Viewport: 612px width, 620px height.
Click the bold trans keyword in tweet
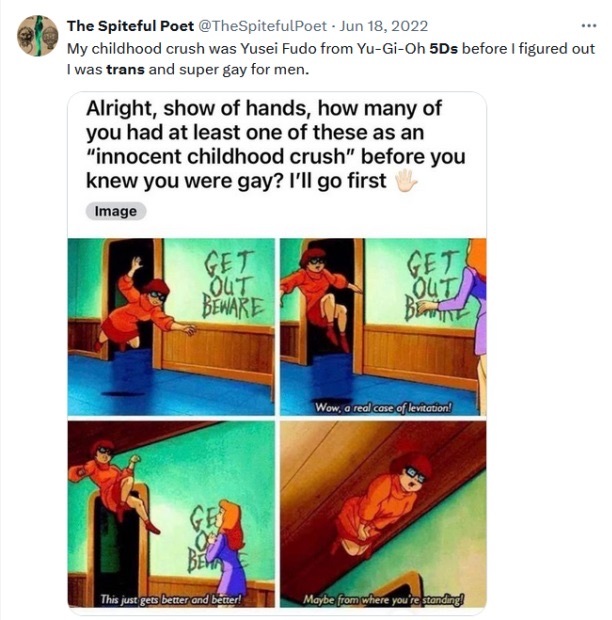pos(125,70)
